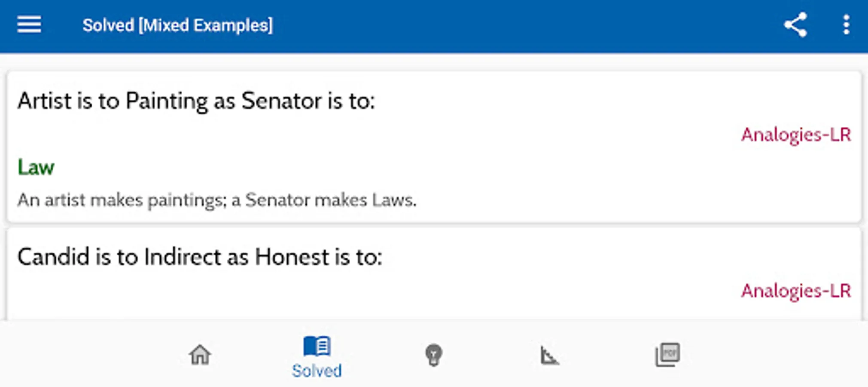Viewport: 868px width, 387px height.
Task: Tap the share icon in header
Action: (795, 25)
